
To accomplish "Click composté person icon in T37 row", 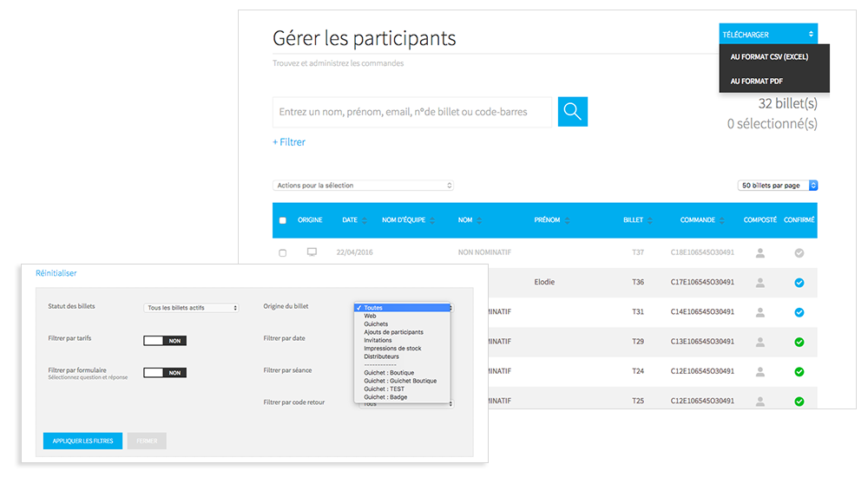I will click(760, 253).
